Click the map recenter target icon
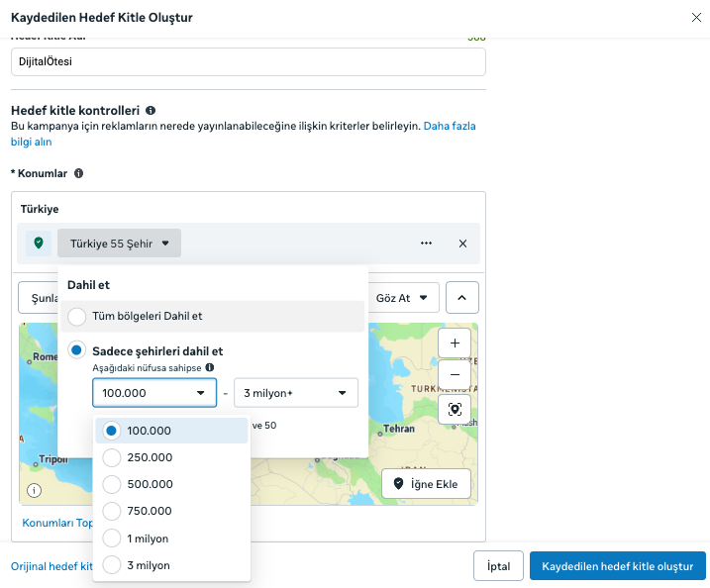Screen dimensions: 710x588 tap(455, 409)
